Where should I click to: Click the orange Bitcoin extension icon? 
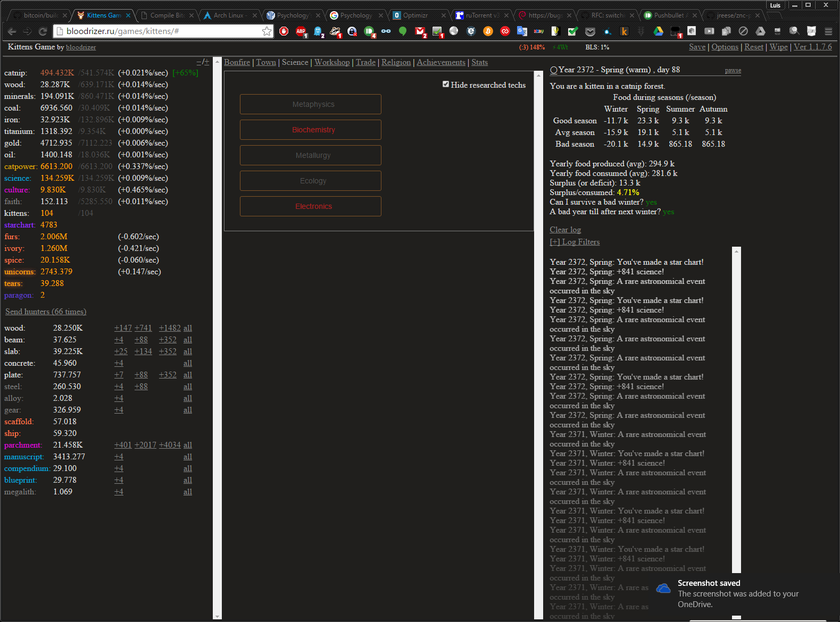click(x=488, y=31)
